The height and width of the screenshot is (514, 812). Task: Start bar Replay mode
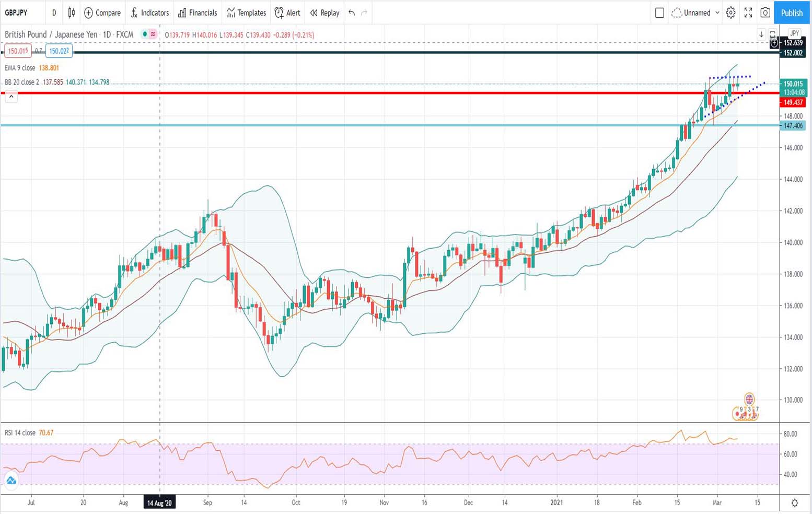point(324,13)
